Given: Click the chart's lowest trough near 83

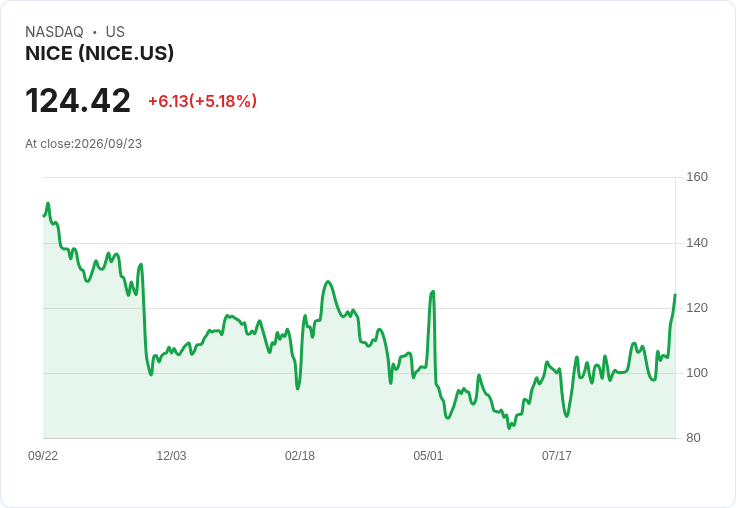Looking at the screenshot, I should pos(509,428).
